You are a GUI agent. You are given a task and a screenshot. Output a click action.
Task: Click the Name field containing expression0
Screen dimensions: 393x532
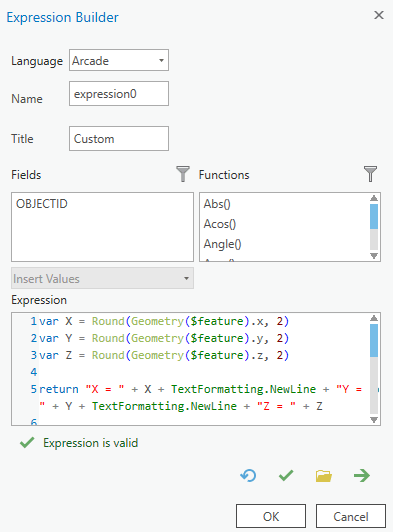[x=119, y=94]
